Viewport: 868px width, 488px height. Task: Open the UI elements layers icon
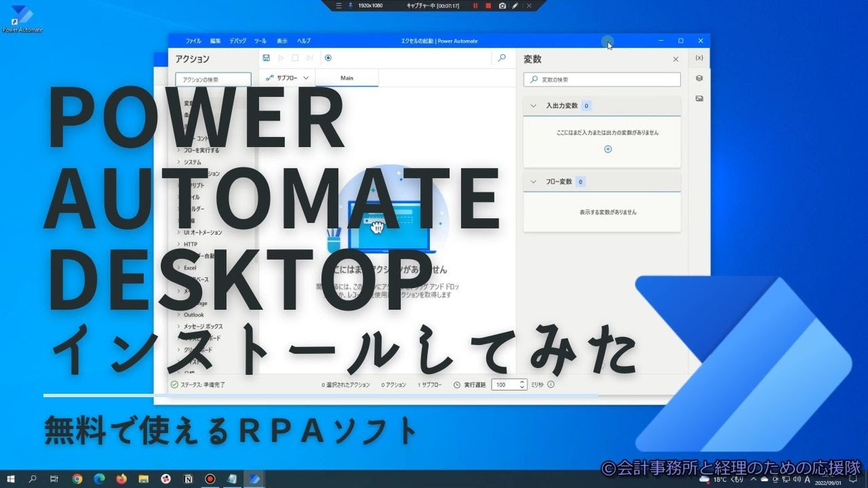click(x=699, y=78)
